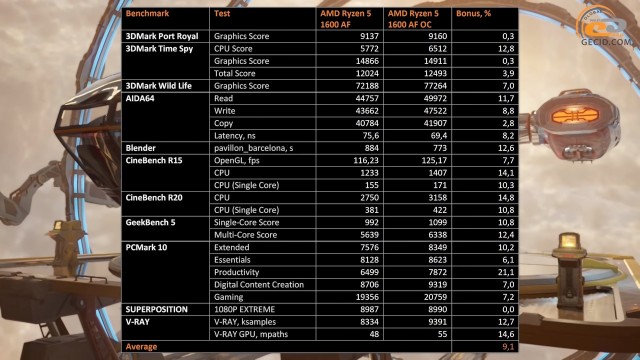
Task: Click the Total Score test cell
Action: point(235,73)
